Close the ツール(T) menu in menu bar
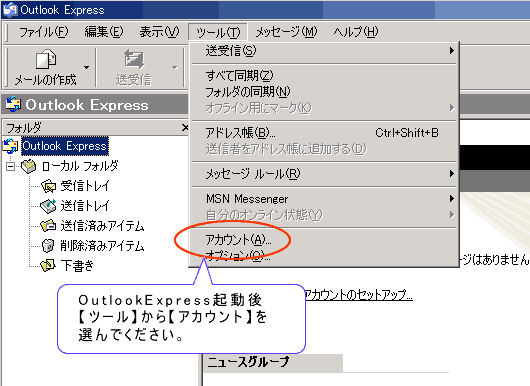Viewport: 530px width, 386px height. click(x=218, y=32)
